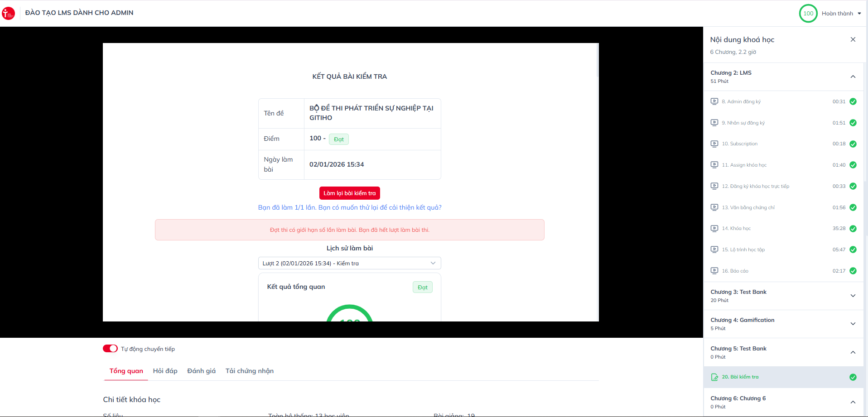This screenshot has width=868, height=417.
Task: Open lesson 12 Đăng ký khóa học trực tiếp
Action: pos(755,186)
